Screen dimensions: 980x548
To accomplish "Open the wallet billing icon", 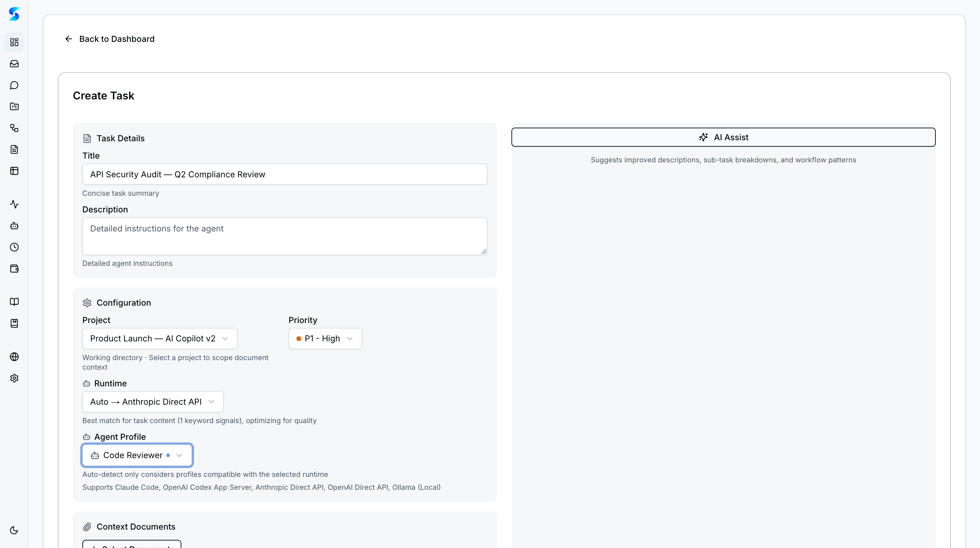I will click(x=14, y=268).
